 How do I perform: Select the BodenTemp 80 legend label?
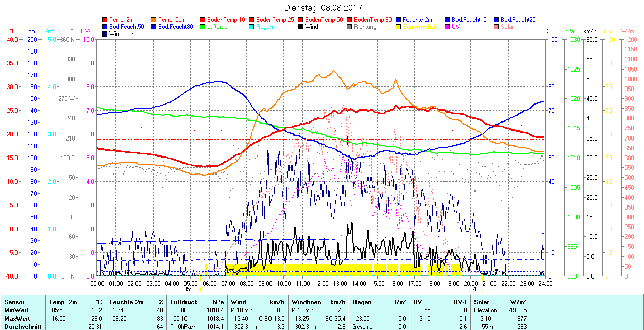tap(372, 20)
